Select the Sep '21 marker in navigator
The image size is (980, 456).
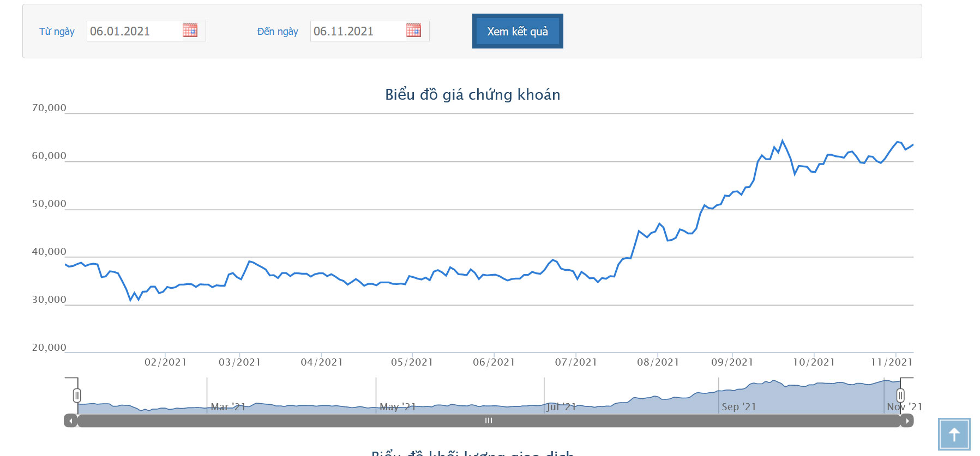coord(738,407)
